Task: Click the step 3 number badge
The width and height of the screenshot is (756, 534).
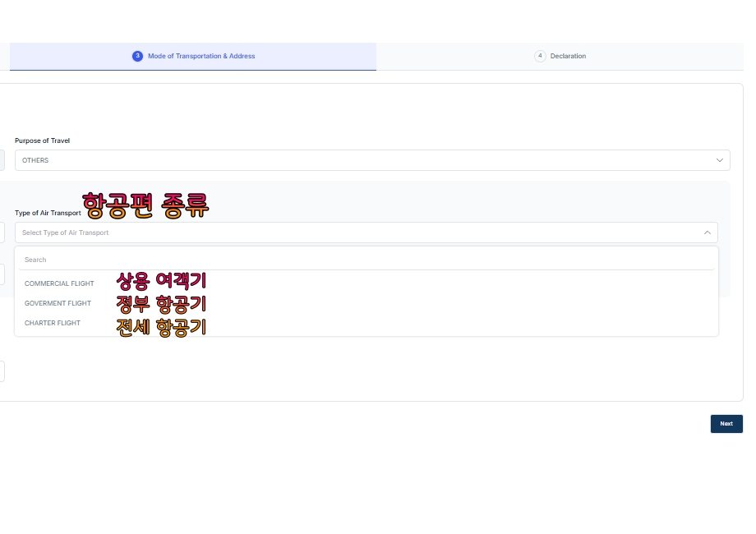Action: tap(137, 56)
